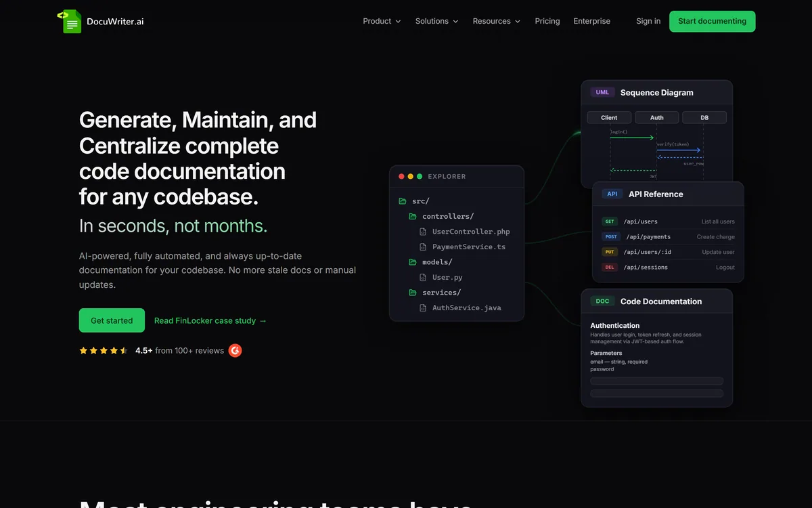This screenshot has height=508, width=812.
Task: Click the Parameters label in Code Documentation
Action: click(606, 353)
